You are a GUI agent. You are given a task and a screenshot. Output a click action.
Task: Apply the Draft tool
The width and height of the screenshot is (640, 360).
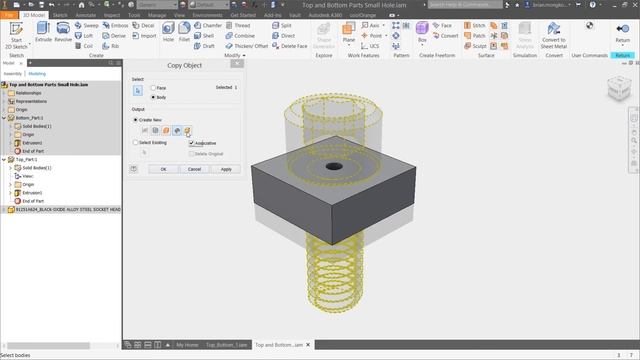click(x=204, y=46)
